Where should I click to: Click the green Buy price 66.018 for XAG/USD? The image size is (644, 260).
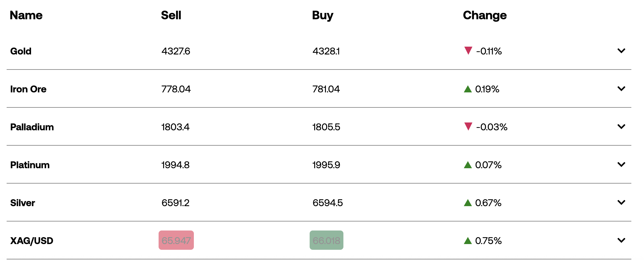[326, 240]
